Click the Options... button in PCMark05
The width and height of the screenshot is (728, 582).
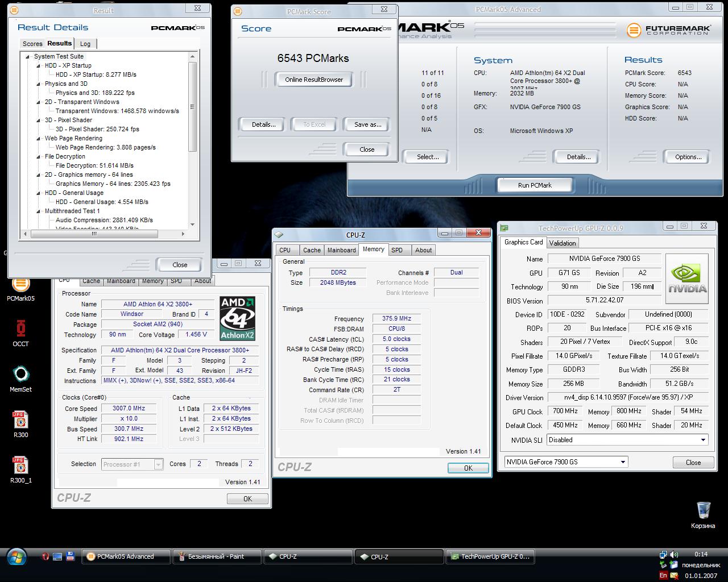688,157
